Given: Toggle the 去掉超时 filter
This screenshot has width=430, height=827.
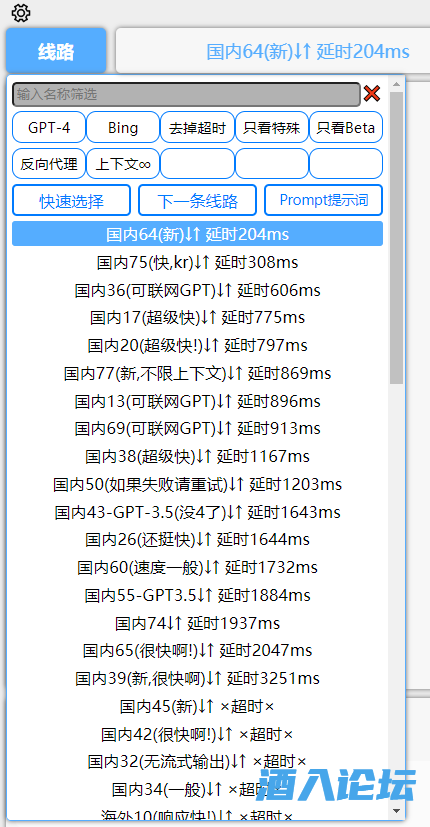Looking at the screenshot, I should tap(197, 127).
